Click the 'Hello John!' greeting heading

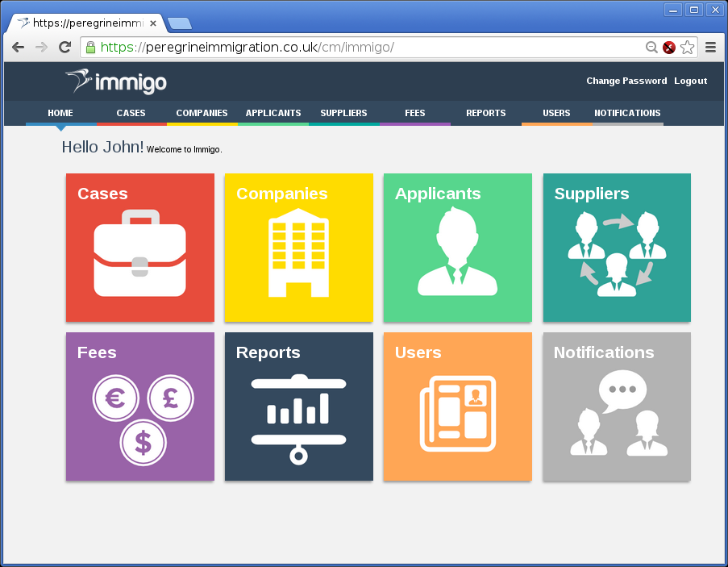[102, 148]
